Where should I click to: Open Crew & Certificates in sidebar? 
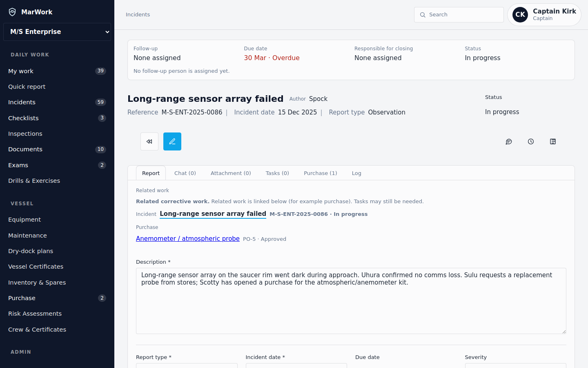(x=57, y=330)
